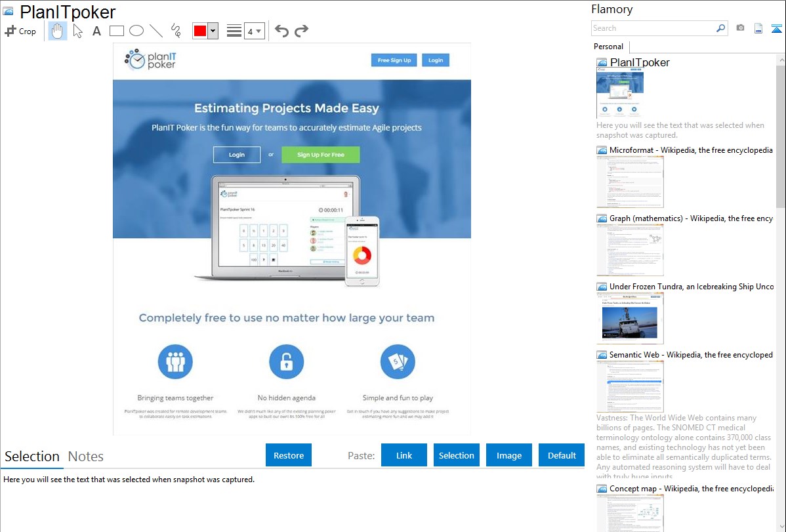Click the Paste Link button
Viewport: 786px width, 532px height.
click(404, 455)
